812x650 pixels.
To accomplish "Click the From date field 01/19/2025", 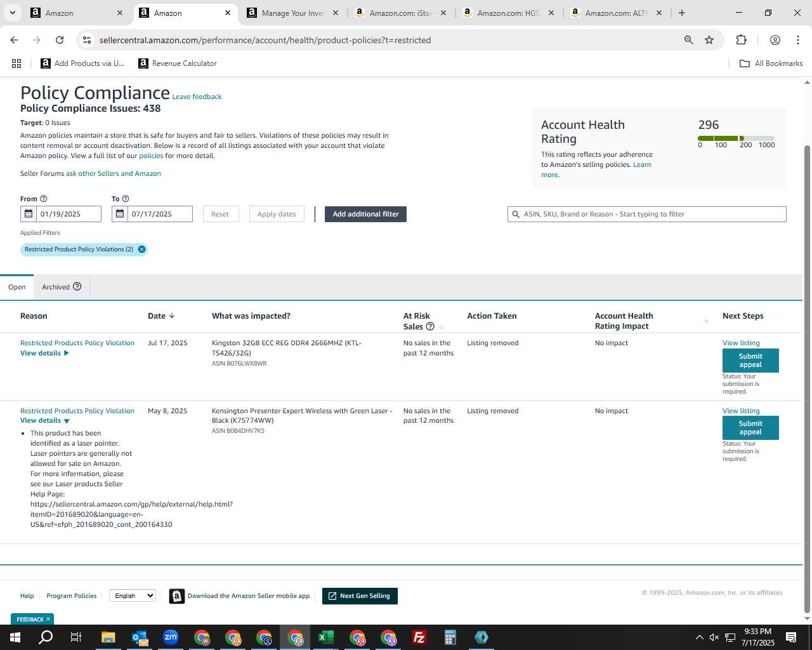I will click(x=69, y=214).
